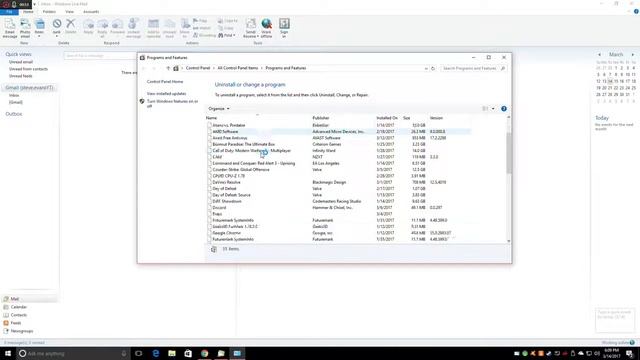Expand the Send/Receive dropdown arrow
Viewport: 640px width, 360px height.
point(258,36)
